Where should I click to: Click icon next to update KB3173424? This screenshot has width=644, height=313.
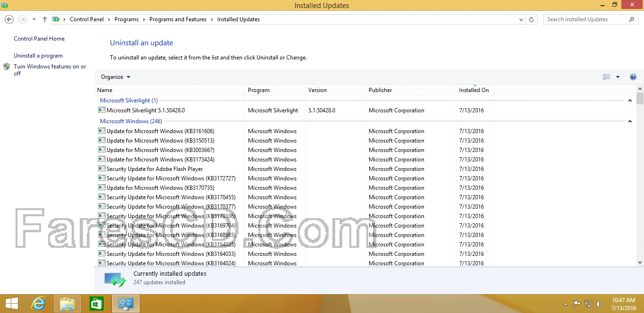[x=101, y=159]
